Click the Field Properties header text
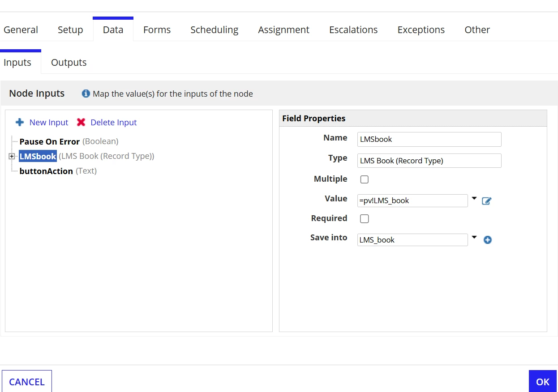This screenshot has height=392, width=558. (x=314, y=119)
